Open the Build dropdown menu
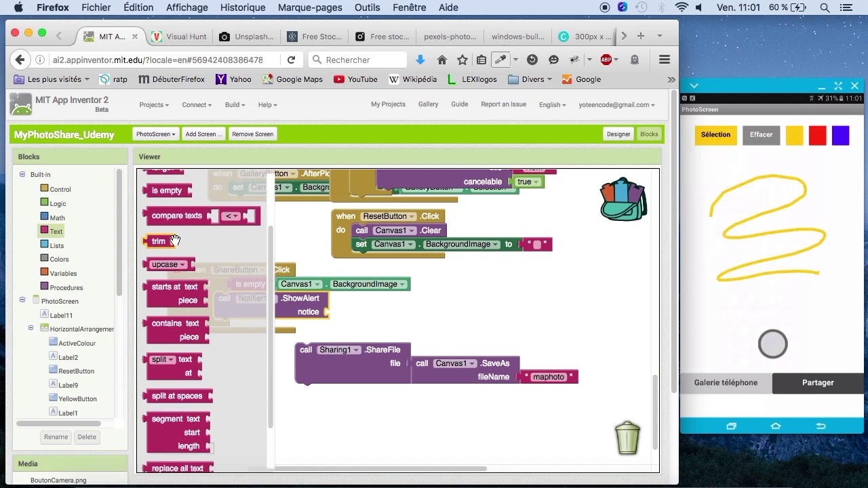Image resolution: width=868 pixels, height=488 pixels. tap(235, 104)
